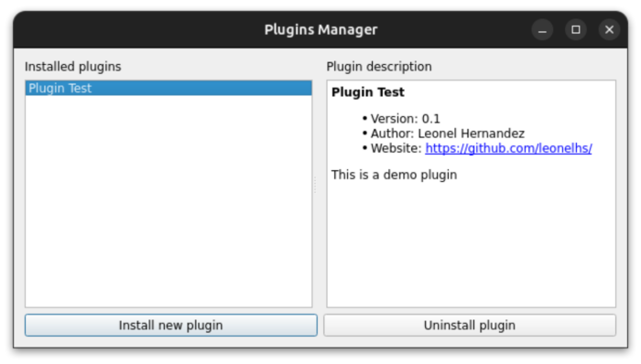
Task: Click the Version: 0.1 line
Action: (405, 119)
